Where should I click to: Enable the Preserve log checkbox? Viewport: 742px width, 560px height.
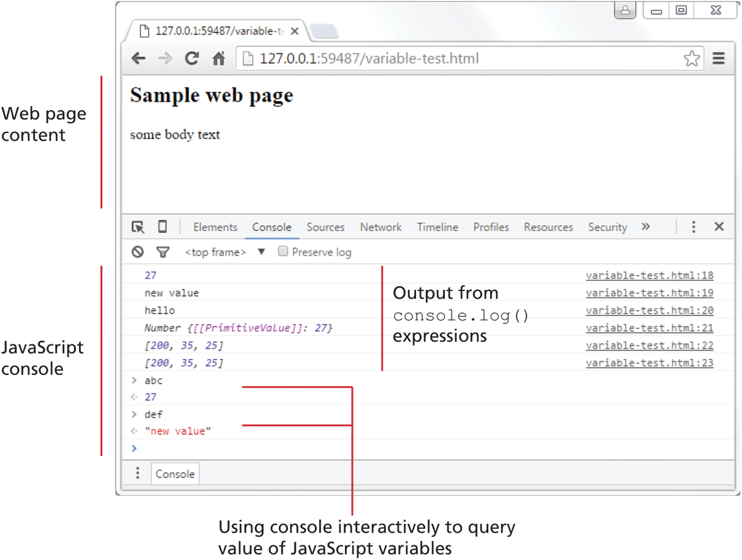283,251
